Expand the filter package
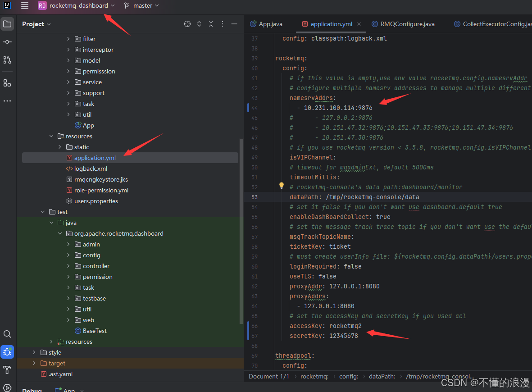532x392 pixels. [x=68, y=39]
